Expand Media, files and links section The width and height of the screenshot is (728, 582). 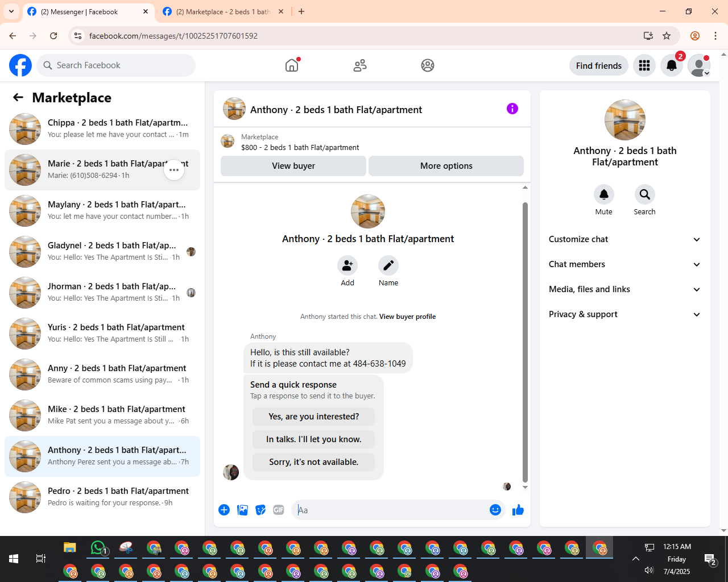pos(624,289)
